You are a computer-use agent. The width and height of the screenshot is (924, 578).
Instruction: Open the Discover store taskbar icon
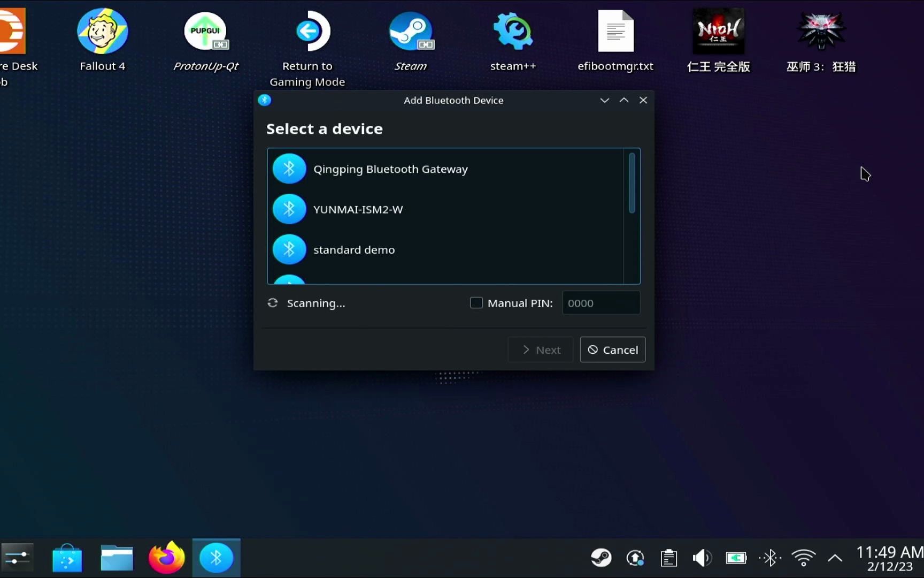pos(67,558)
